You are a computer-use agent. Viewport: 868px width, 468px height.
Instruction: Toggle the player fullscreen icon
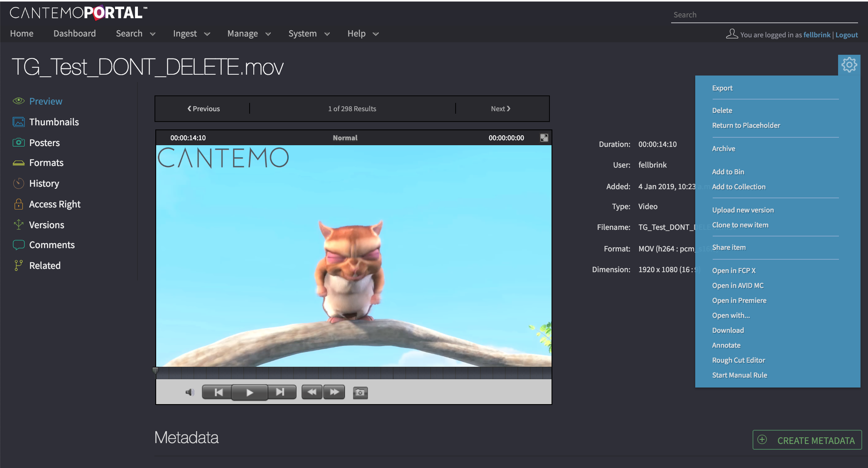pyautogui.click(x=544, y=138)
